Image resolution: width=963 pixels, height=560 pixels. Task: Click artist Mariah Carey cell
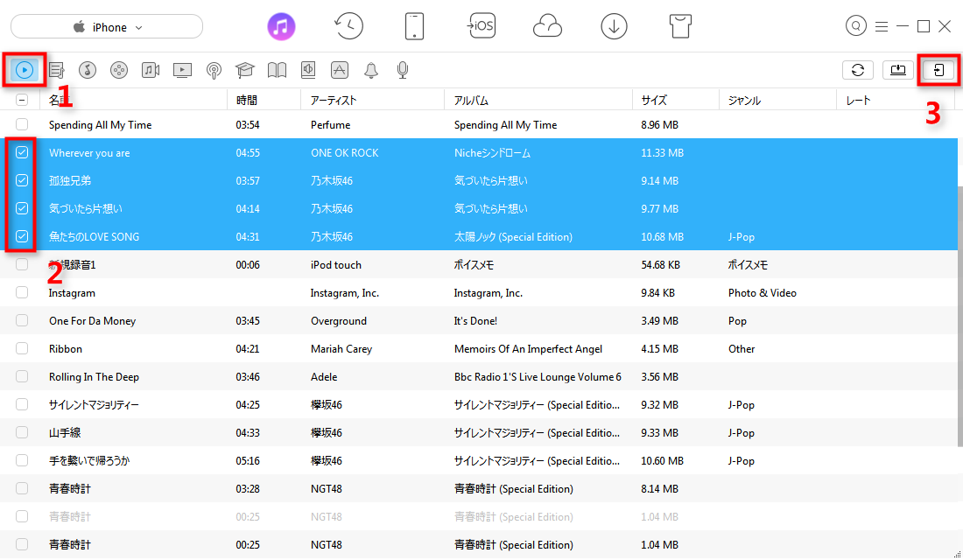(x=341, y=349)
